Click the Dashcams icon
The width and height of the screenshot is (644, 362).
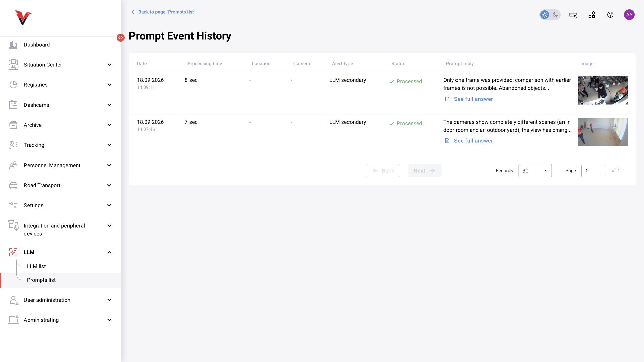(x=13, y=105)
